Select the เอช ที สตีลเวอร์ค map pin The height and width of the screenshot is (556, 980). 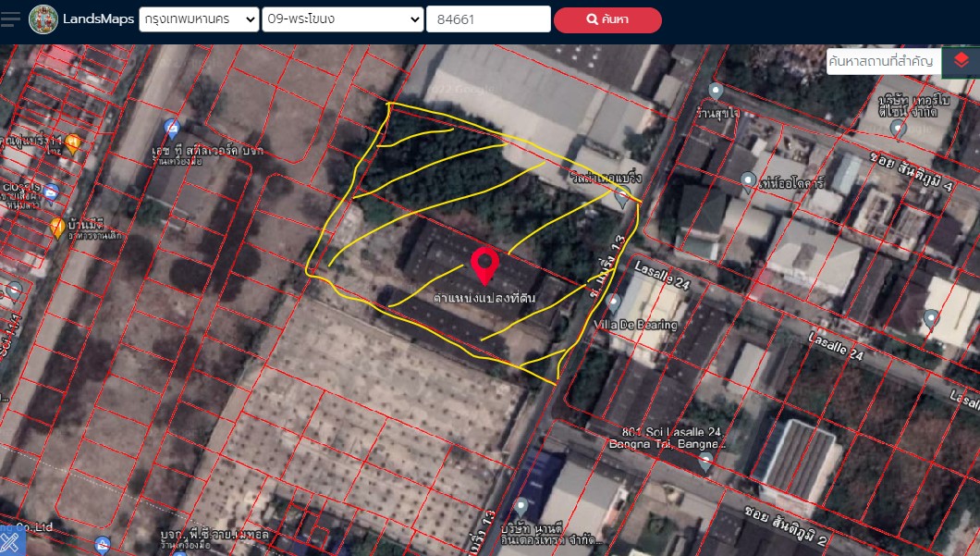[x=172, y=129]
